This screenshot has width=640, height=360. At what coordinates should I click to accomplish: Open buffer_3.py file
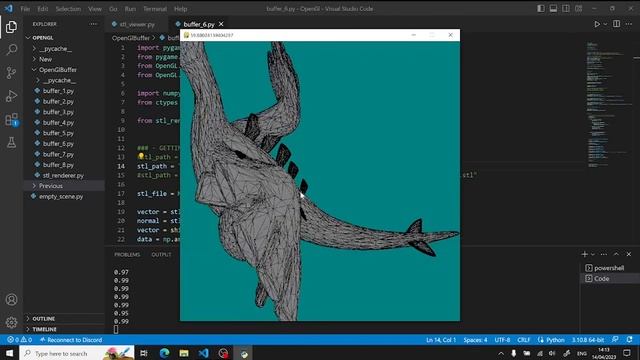click(58, 112)
